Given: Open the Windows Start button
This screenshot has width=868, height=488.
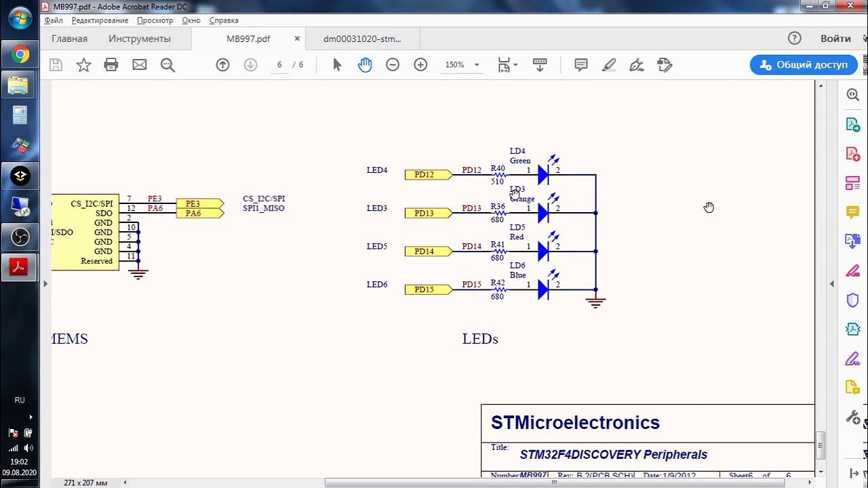Looking at the screenshot, I should click(x=20, y=18).
